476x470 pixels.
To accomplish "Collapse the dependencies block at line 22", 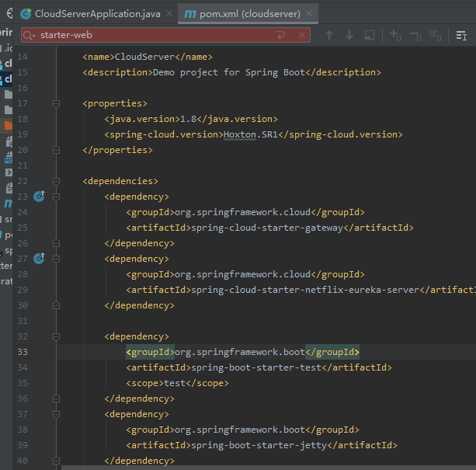I will tap(56, 181).
